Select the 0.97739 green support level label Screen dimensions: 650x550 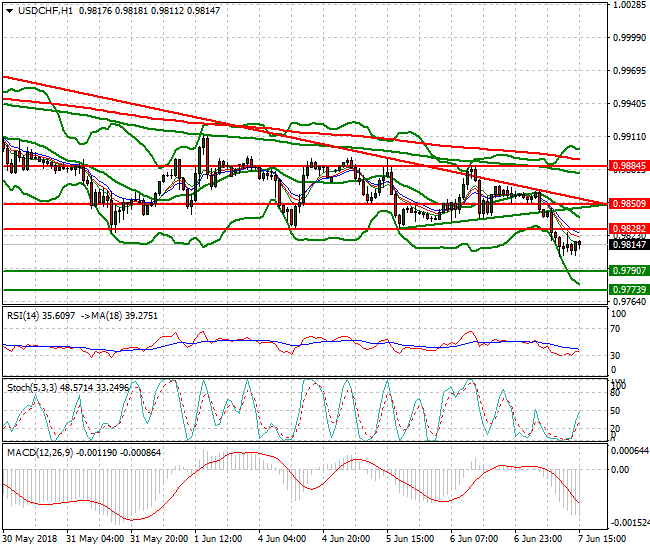tap(629, 289)
